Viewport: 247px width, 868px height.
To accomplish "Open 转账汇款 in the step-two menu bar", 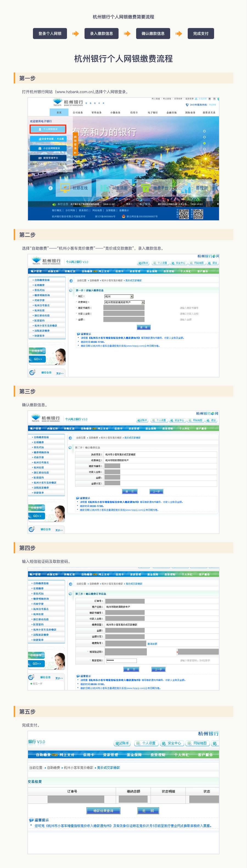I will pyautogui.click(x=70, y=271).
